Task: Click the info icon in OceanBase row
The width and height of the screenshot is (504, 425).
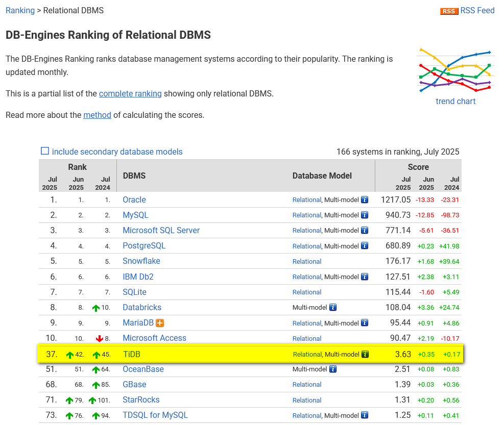Action: point(333,369)
